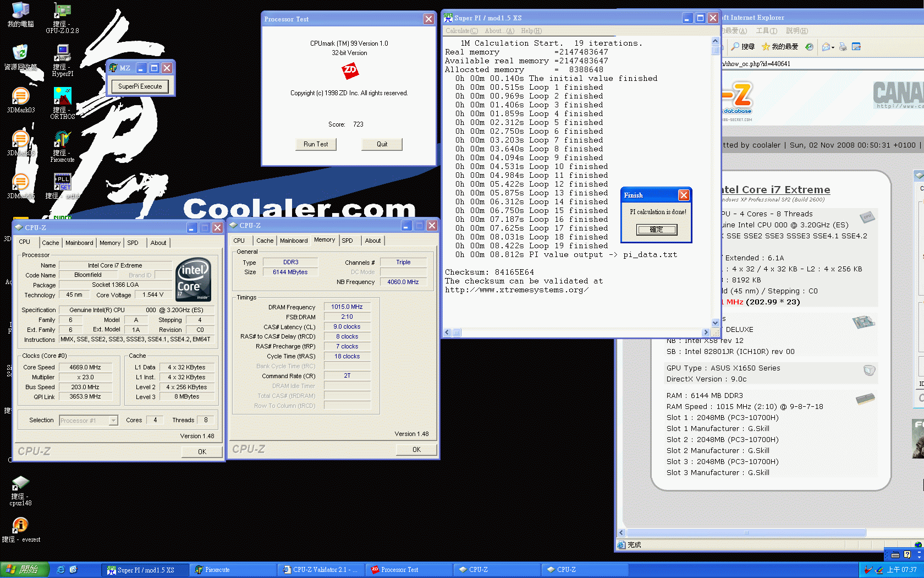Click the Internet Explorer address bar

(822, 64)
